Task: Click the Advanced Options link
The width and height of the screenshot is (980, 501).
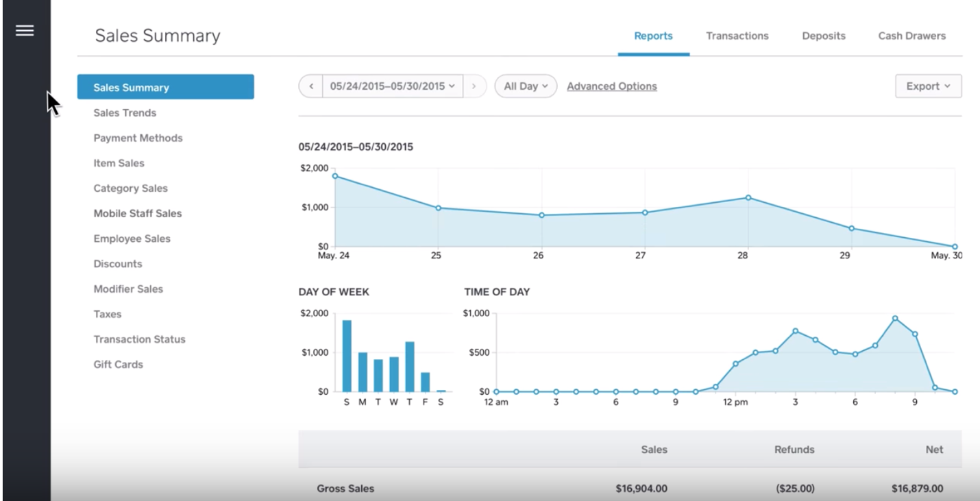Action: 611,86
